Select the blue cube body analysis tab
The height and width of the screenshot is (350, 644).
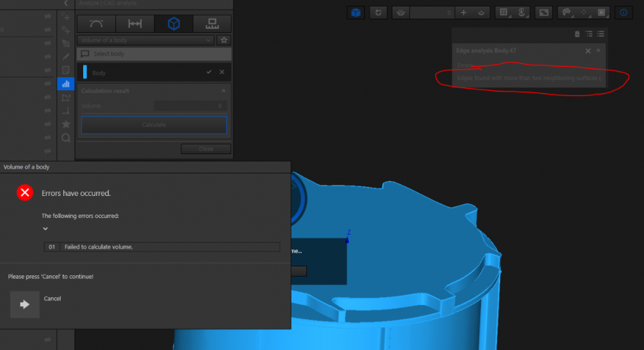pyautogui.click(x=174, y=24)
